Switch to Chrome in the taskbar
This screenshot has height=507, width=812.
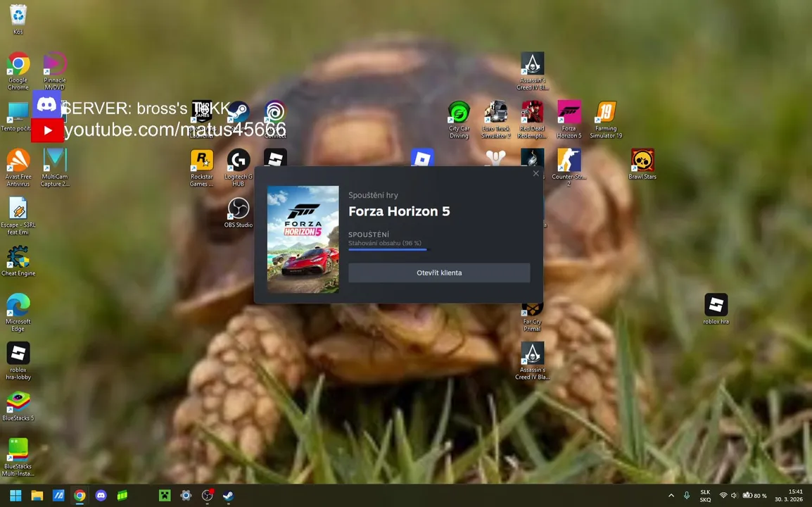click(x=80, y=496)
